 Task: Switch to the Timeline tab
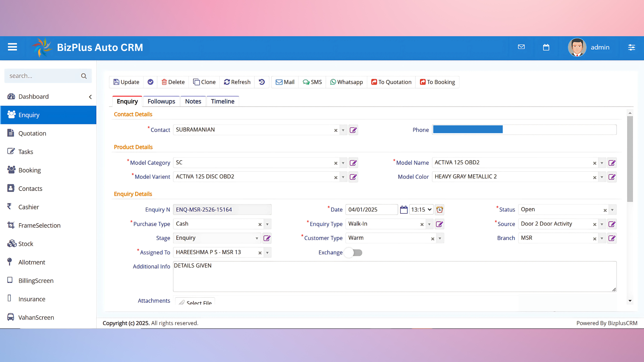tap(223, 101)
